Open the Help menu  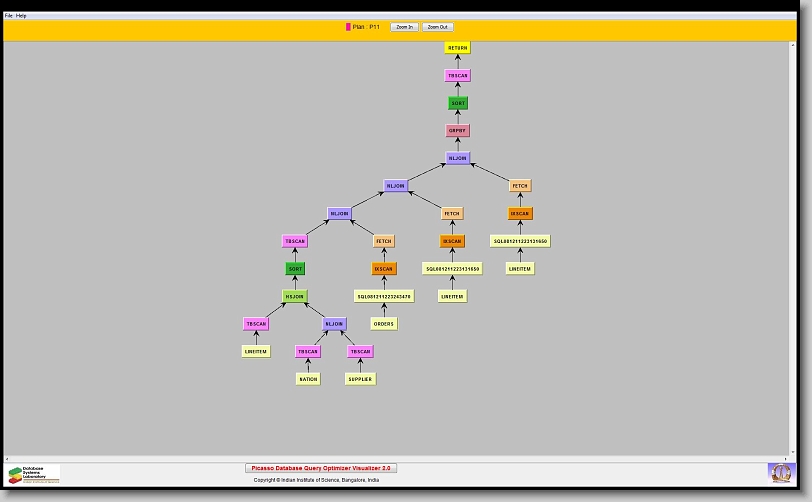pyautogui.click(x=22, y=16)
